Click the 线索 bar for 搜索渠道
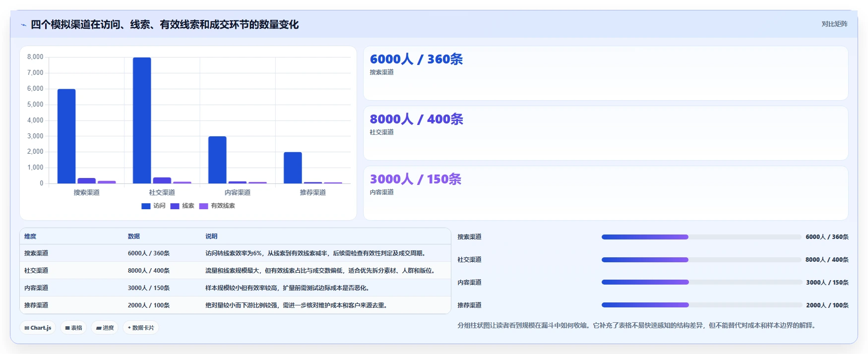The image size is (868, 354). (x=86, y=180)
